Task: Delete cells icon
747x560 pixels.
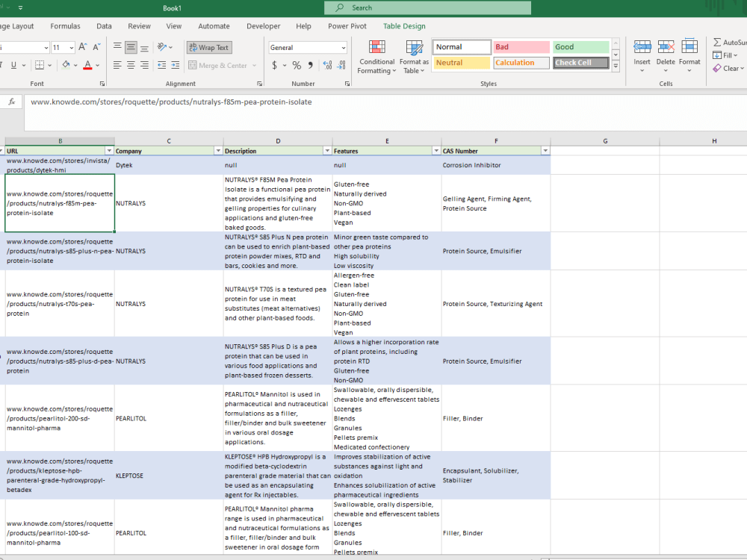Action: pyautogui.click(x=666, y=46)
